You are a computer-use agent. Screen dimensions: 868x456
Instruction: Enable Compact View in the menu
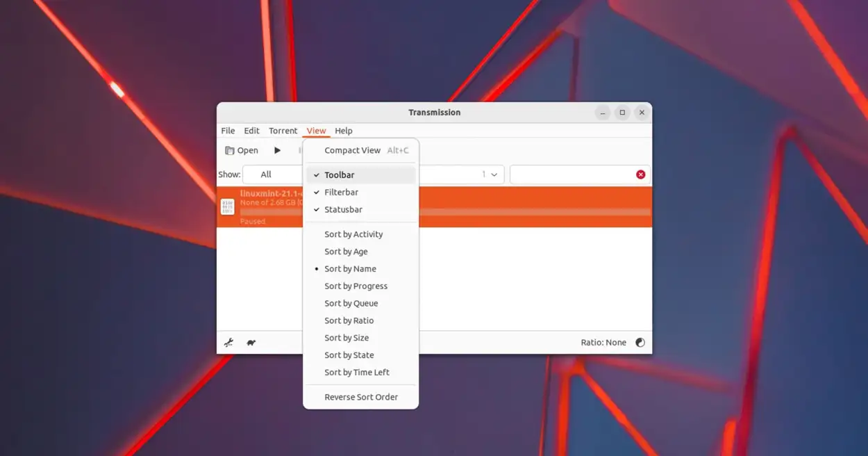click(361, 150)
